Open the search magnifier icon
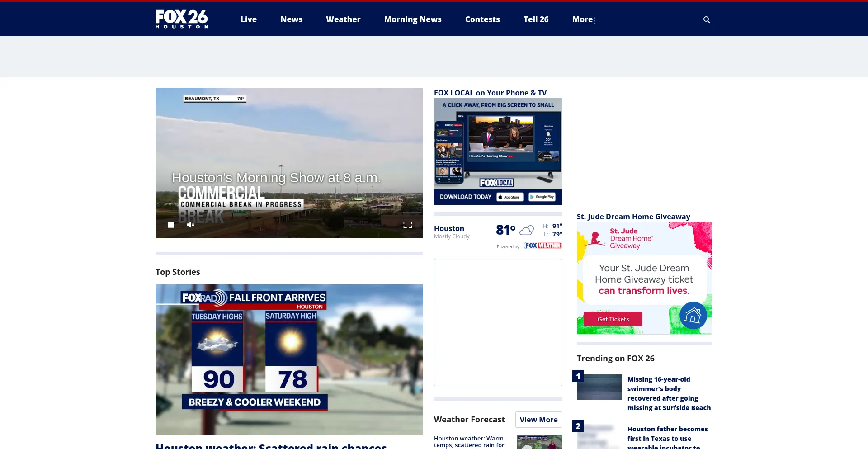868x449 pixels. (707, 19)
